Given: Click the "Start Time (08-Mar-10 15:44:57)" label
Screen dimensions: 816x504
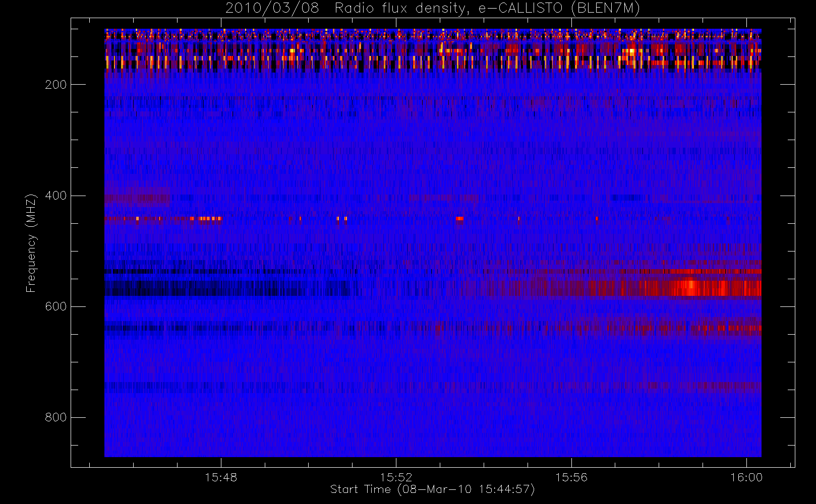Looking at the screenshot, I should pos(432,489).
